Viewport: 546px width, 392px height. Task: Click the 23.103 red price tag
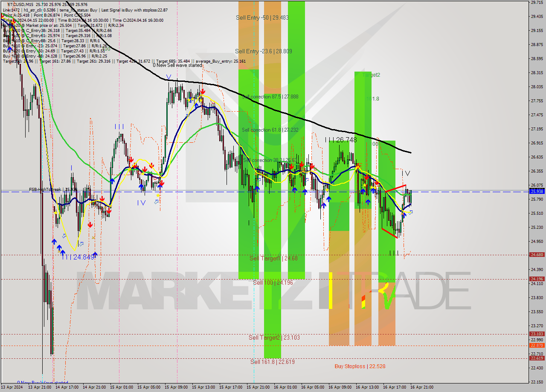click(x=537, y=334)
